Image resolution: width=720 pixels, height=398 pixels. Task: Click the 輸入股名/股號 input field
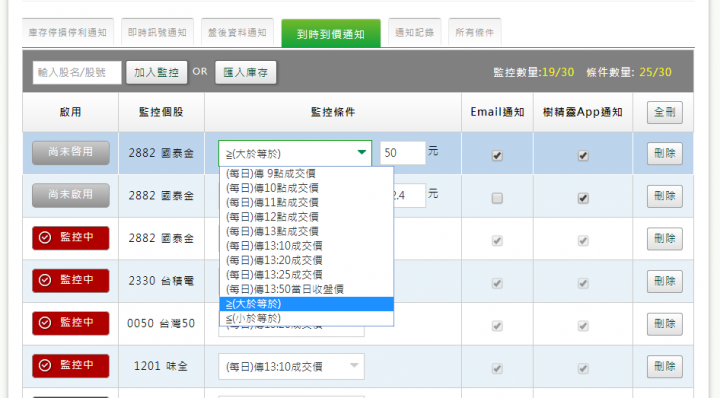77,73
